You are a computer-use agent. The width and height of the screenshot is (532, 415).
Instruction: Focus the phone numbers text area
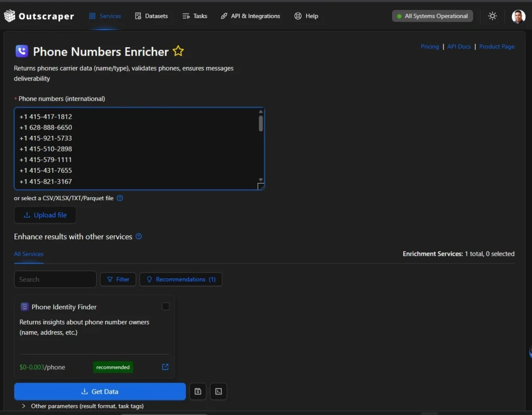(x=139, y=148)
